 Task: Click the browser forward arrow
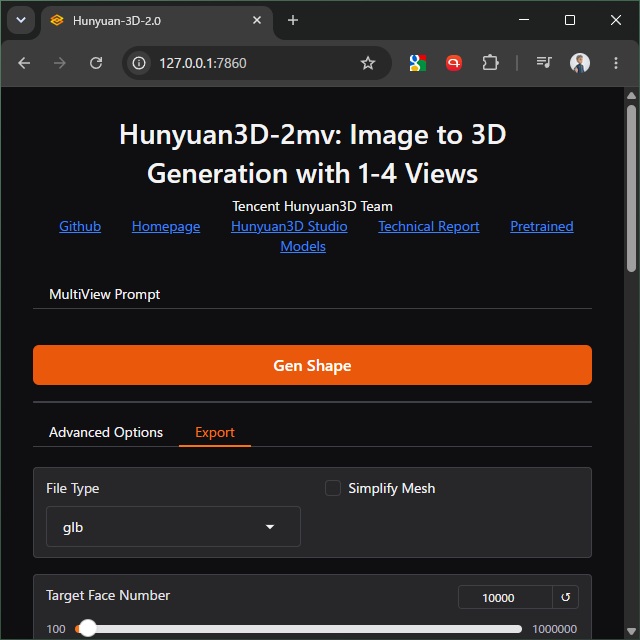coord(60,63)
